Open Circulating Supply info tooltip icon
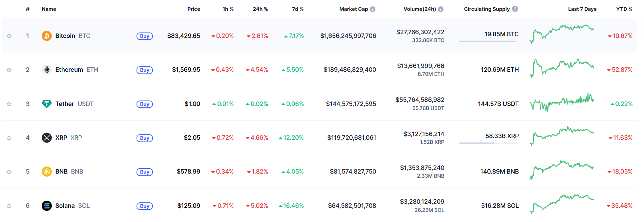 pyautogui.click(x=515, y=9)
